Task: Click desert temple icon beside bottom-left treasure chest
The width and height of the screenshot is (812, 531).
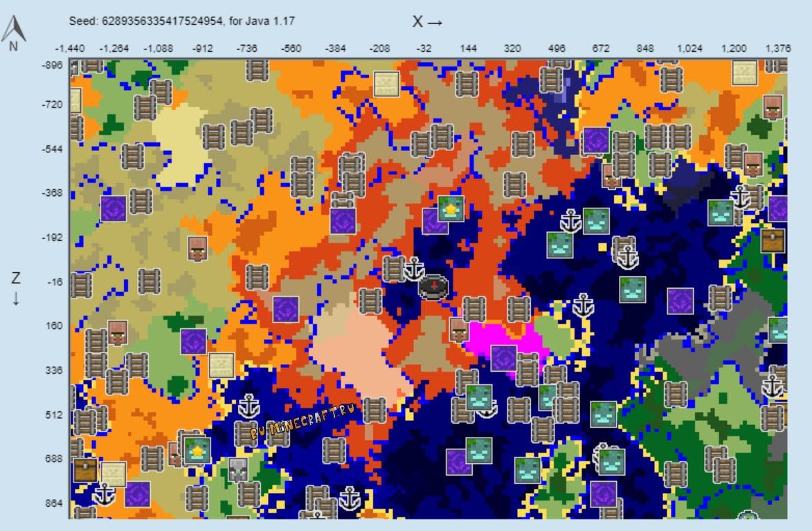Action: [x=113, y=474]
